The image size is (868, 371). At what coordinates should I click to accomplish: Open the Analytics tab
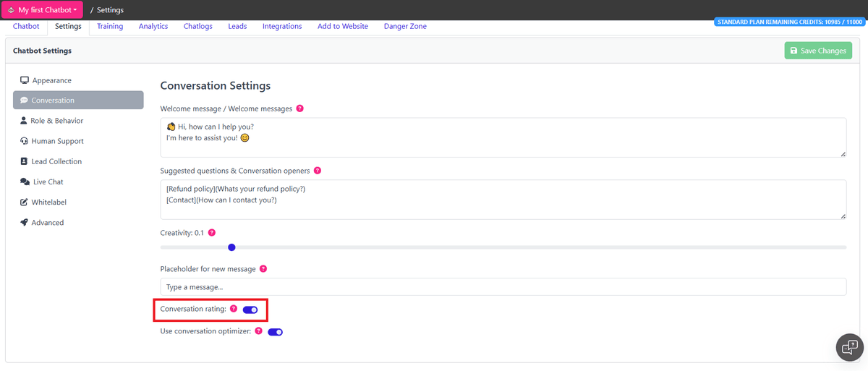pyautogui.click(x=153, y=26)
